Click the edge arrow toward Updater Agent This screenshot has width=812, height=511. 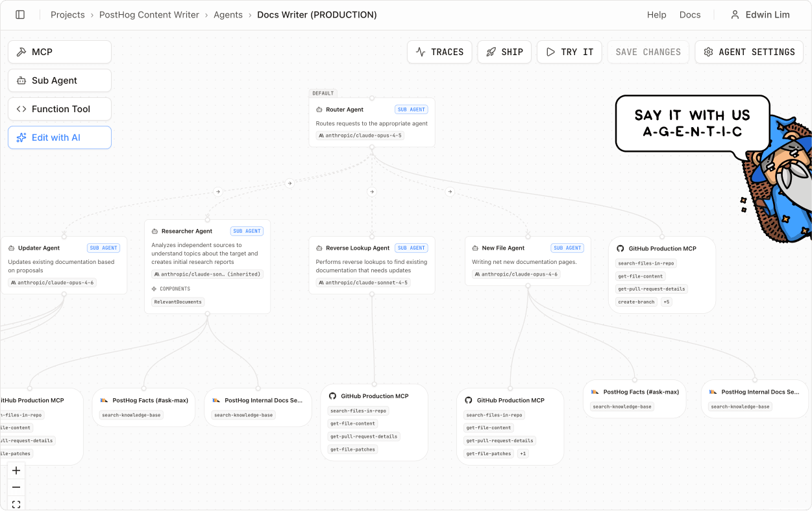pos(217,191)
